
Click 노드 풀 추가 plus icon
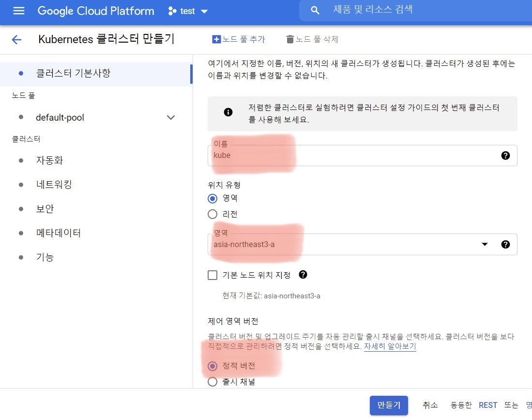[216, 39]
